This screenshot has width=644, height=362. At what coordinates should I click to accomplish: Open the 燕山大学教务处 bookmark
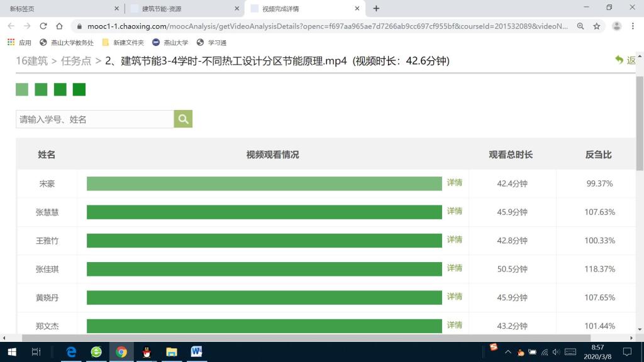pyautogui.click(x=67, y=43)
